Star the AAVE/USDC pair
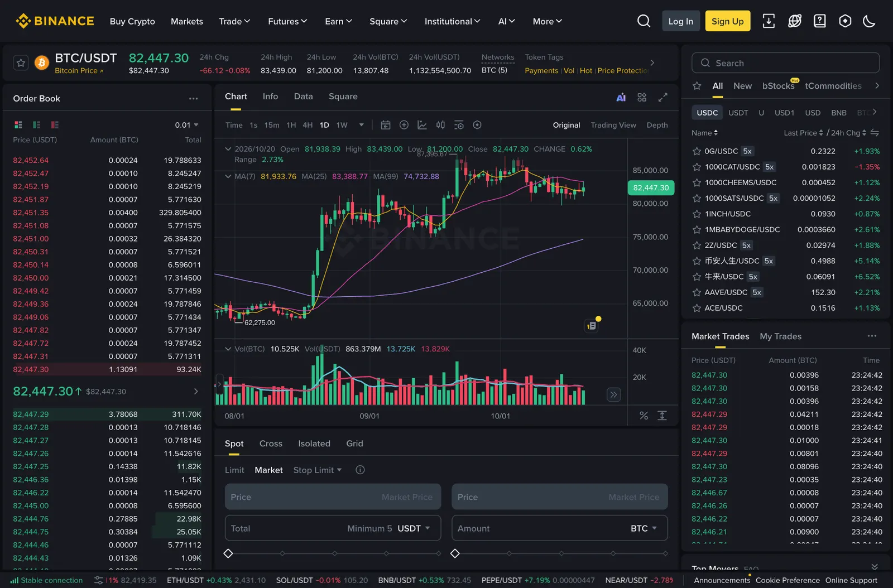This screenshot has height=588, width=893. pos(697,292)
